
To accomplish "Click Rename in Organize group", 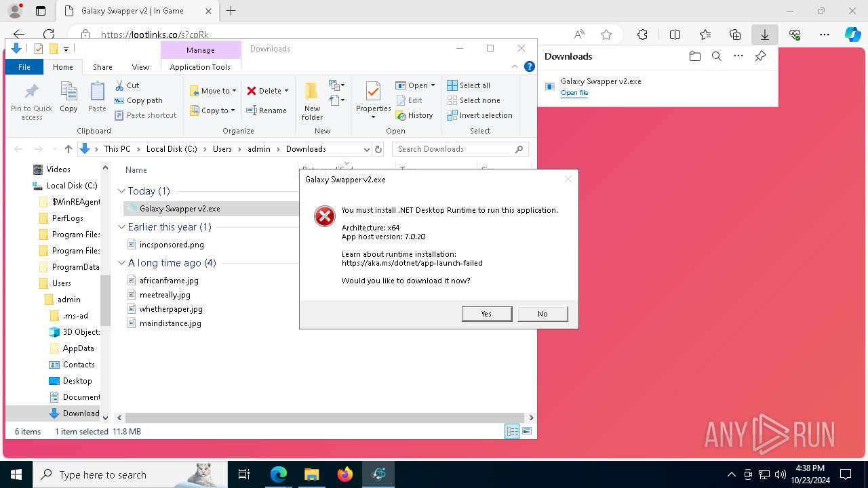I will tap(266, 110).
